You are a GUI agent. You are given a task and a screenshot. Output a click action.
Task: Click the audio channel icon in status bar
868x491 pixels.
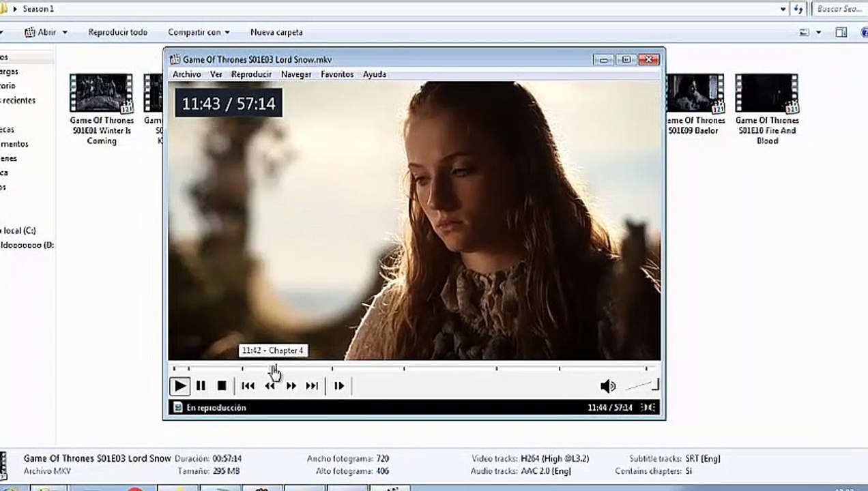pyautogui.click(x=648, y=407)
